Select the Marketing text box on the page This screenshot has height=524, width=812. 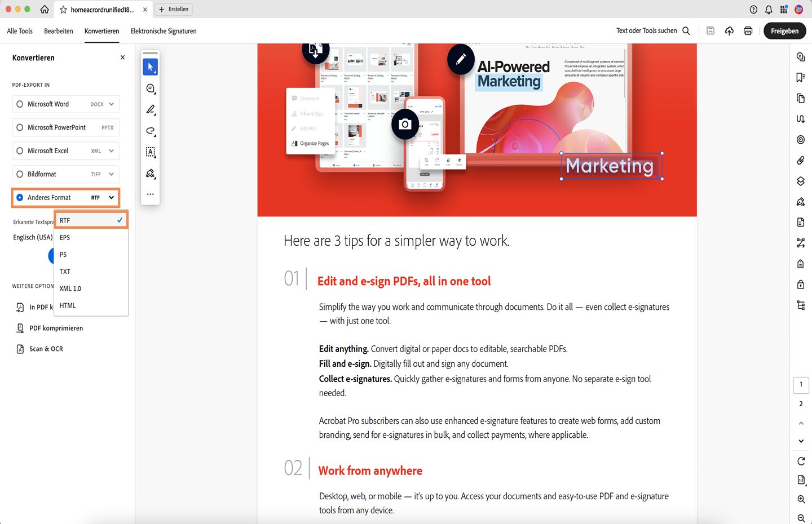point(611,166)
